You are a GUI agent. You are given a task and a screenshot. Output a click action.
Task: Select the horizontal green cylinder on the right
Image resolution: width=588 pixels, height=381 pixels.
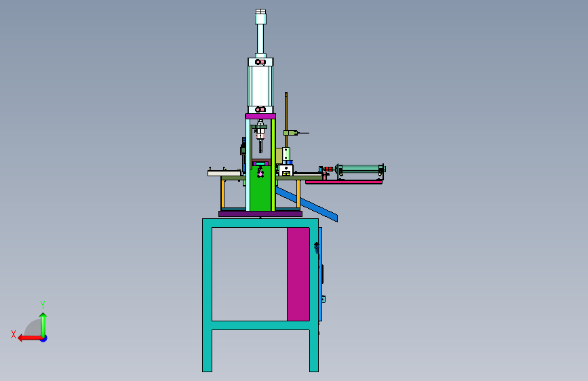pos(360,169)
